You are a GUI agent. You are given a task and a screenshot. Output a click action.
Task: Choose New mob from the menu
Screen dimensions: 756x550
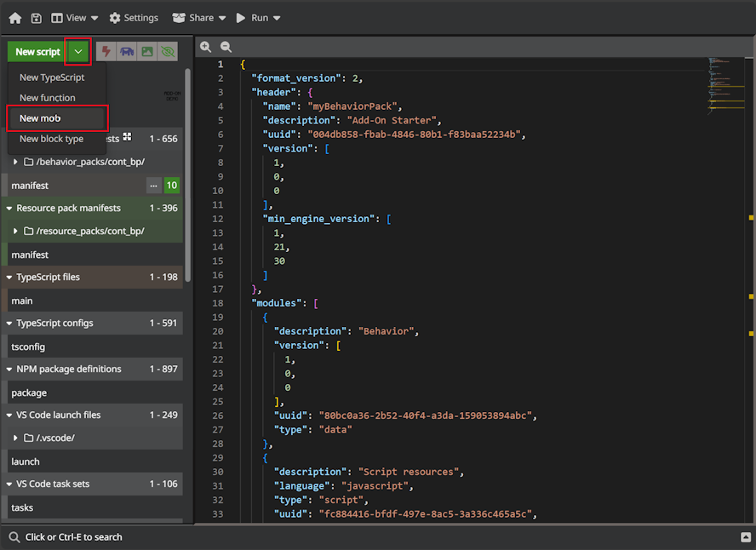point(40,118)
